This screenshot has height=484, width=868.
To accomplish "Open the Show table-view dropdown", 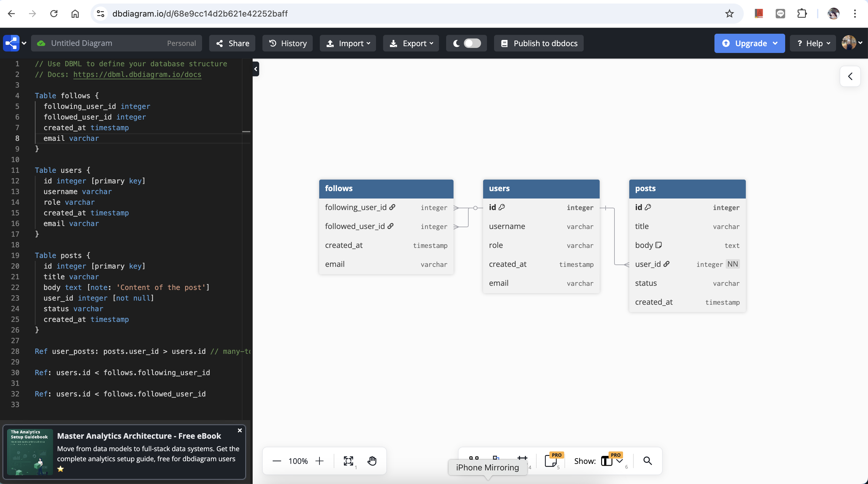I will 612,461.
